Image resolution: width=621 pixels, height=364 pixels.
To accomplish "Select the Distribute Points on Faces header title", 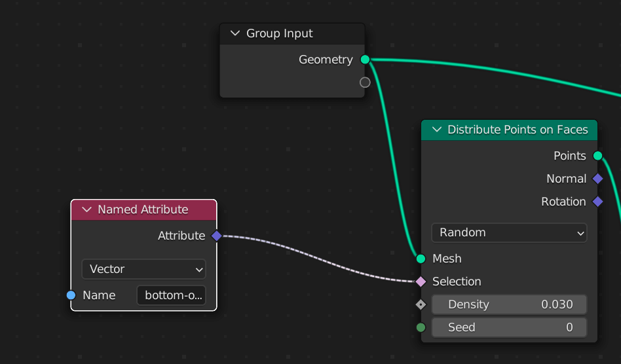I will 517,130.
